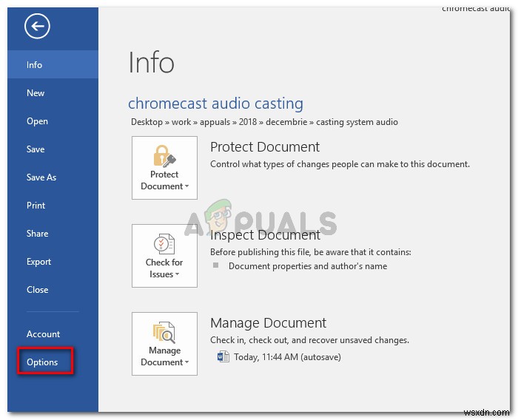
Task: Click the Check for Issues checklist icon
Action: [164, 244]
